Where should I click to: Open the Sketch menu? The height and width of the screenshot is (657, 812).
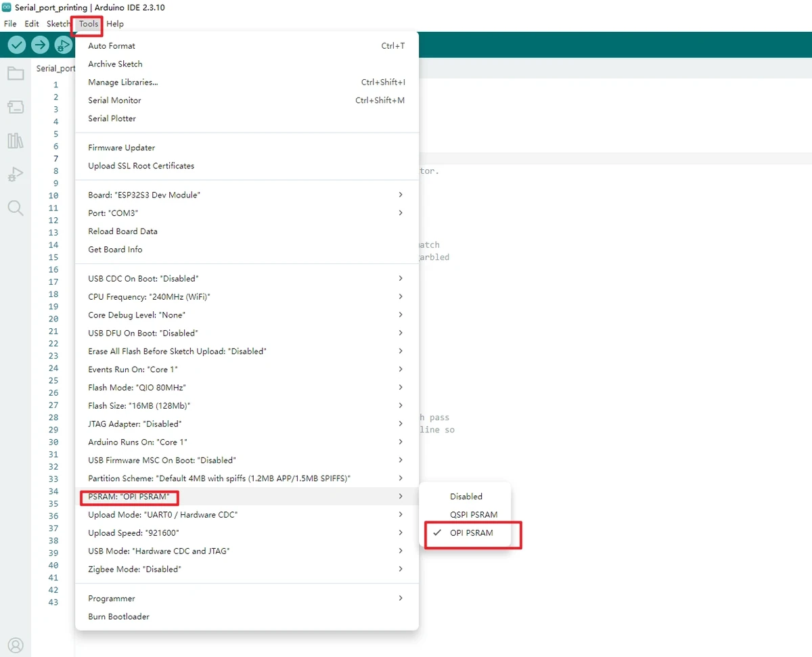(58, 24)
